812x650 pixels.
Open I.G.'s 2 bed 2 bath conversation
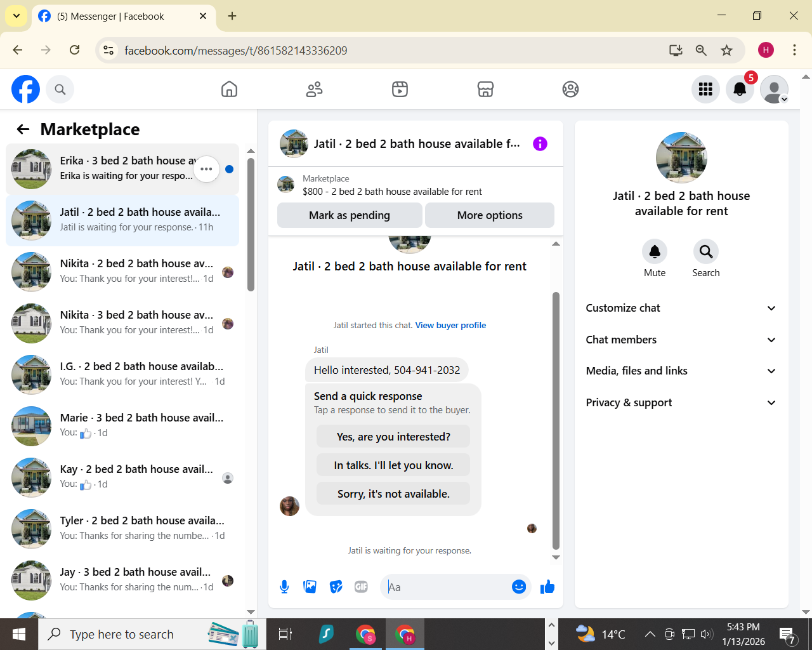pos(122,375)
